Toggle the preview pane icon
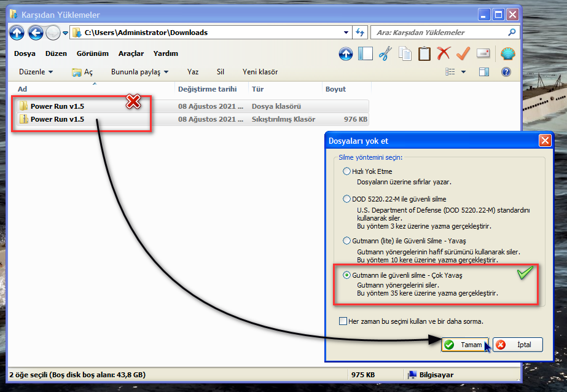This screenshot has width=567, height=392. click(484, 72)
